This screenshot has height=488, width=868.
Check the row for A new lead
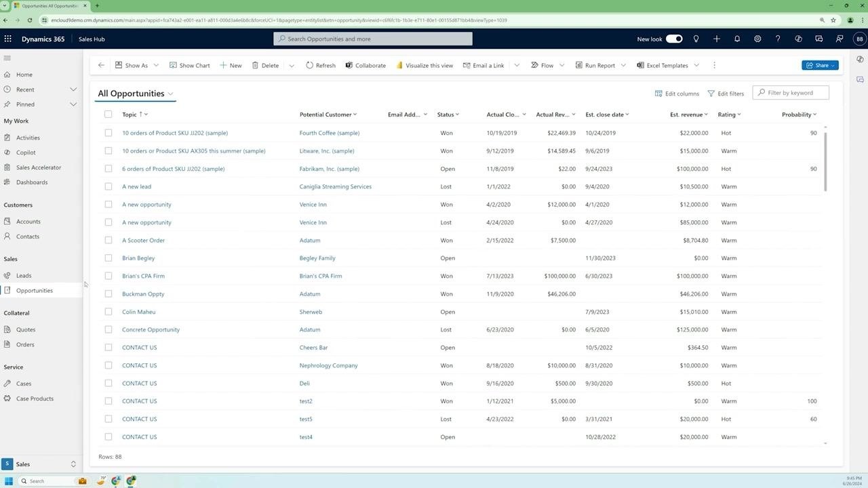click(108, 186)
